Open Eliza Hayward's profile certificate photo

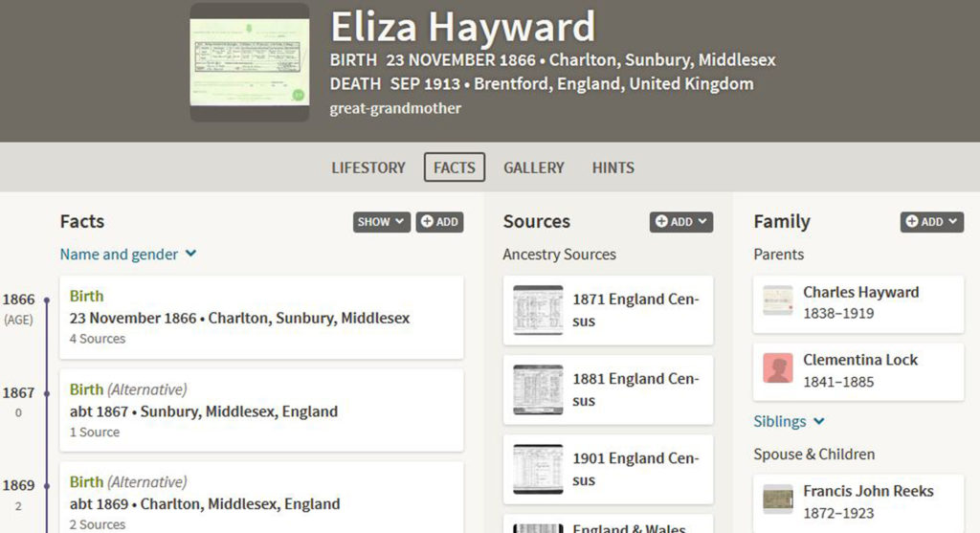[x=250, y=62]
